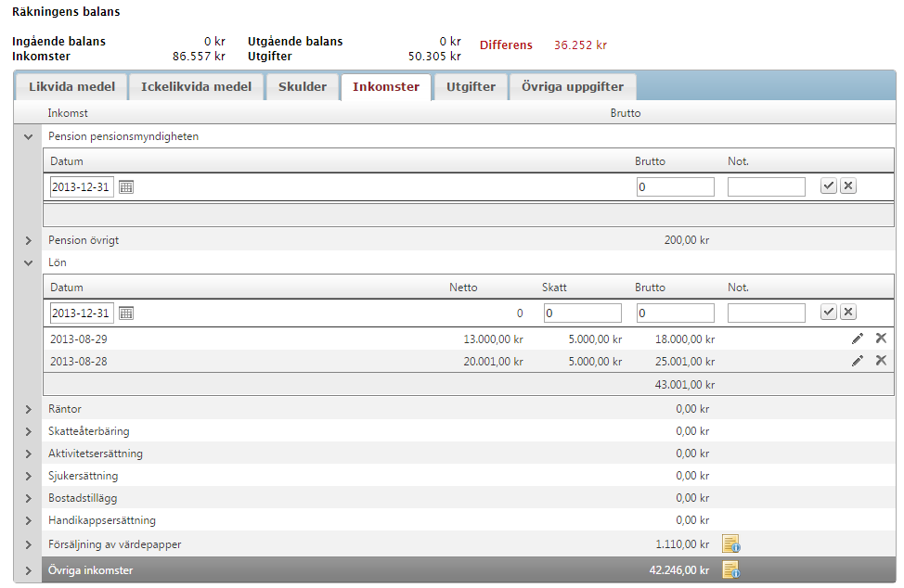The width and height of the screenshot is (904, 588).
Task: Select the 43.001,00 kr Lön total
Action: 685,385
